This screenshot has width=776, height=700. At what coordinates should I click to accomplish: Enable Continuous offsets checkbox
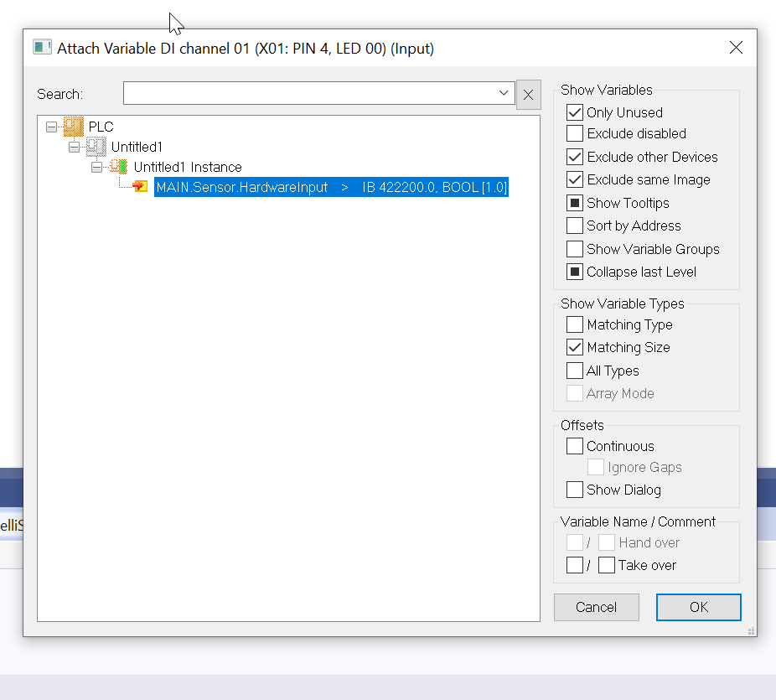pos(575,446)
